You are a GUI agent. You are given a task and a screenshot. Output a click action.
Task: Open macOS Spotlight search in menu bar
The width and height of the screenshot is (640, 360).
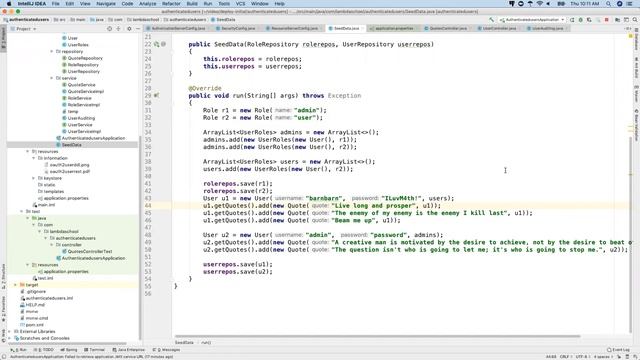click(x=608, y=4)
